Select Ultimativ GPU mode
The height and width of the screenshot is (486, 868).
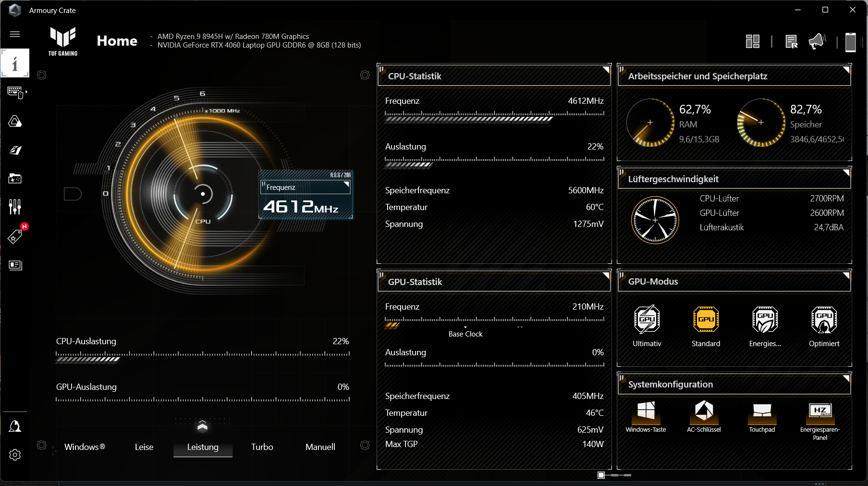click(647, 326)
